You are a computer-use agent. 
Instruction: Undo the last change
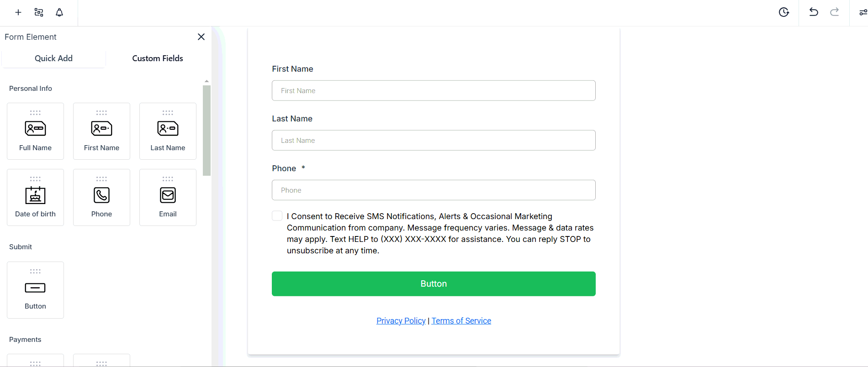click(x=814, y=12)
